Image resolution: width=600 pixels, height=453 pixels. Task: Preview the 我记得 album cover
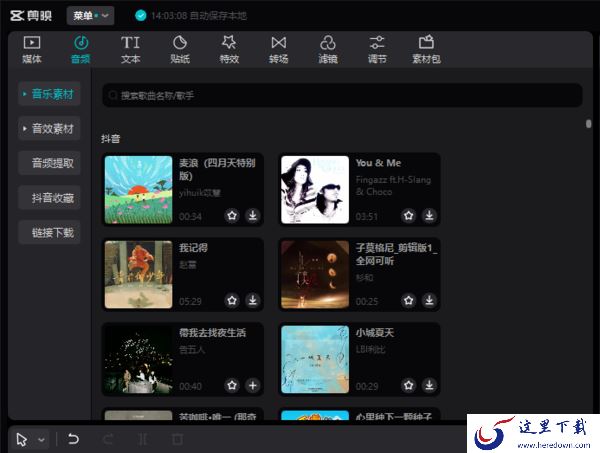139,275
